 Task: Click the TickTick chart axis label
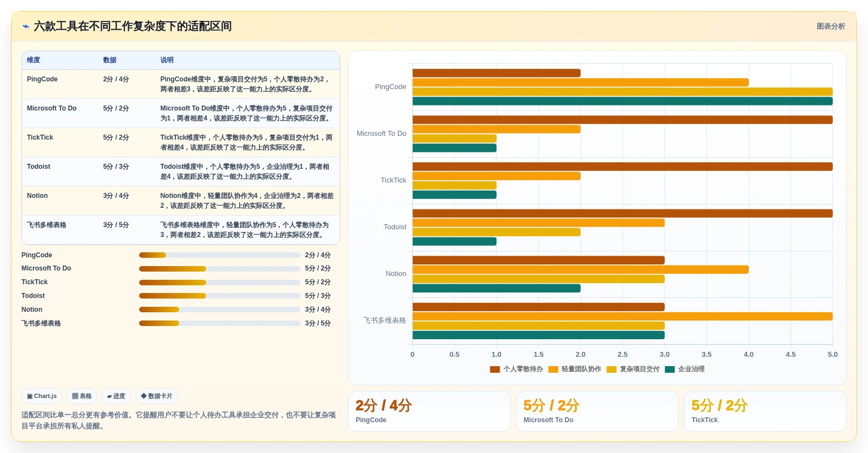(x=394, y=180)
